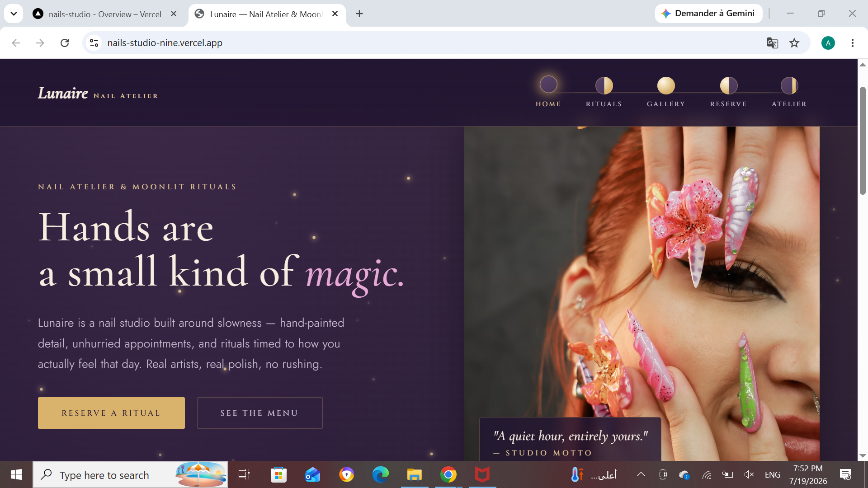Click the scrollbar up arrow
Viewport: 868px width, 488px height.
(863, 65)
